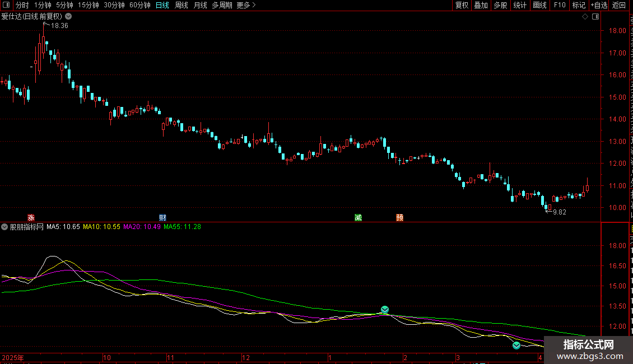Click the 18.36 high price label
Viewport: 633px width, 364px height.
[59, 26]
